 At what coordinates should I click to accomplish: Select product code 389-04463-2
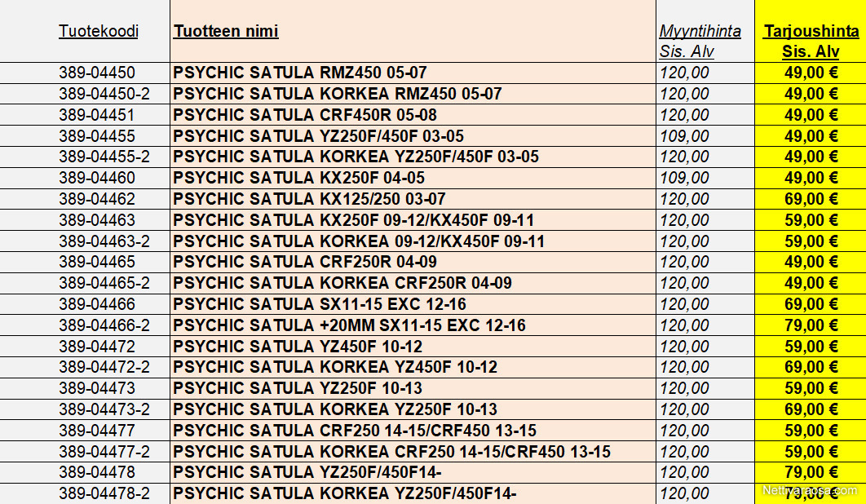[x=104, y=241]
